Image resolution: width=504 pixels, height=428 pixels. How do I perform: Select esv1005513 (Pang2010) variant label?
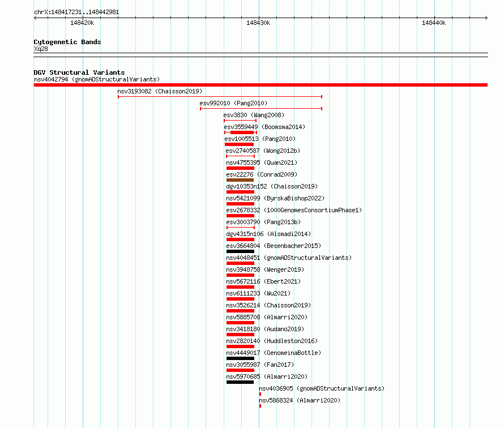pyautogui.click(x=260, y=139)
